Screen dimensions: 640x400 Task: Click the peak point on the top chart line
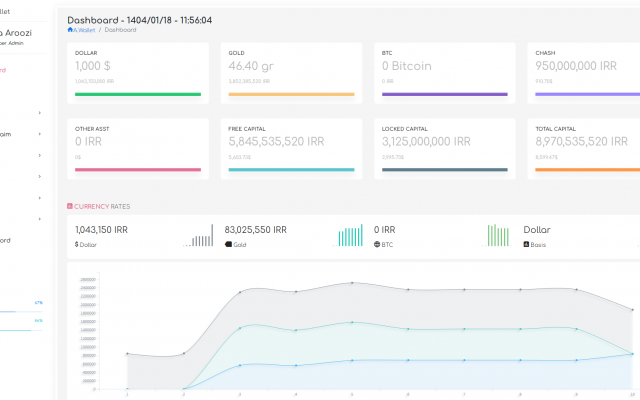tap(351, 283)
